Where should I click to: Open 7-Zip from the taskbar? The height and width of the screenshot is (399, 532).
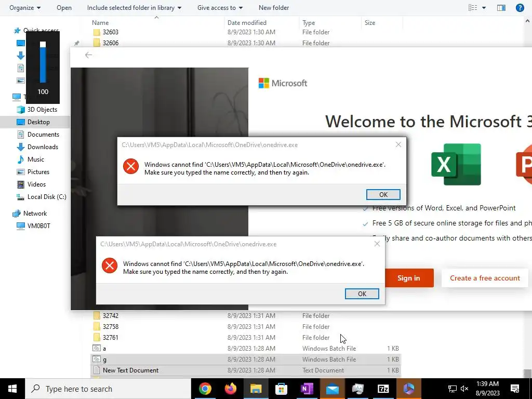(383, 389)
